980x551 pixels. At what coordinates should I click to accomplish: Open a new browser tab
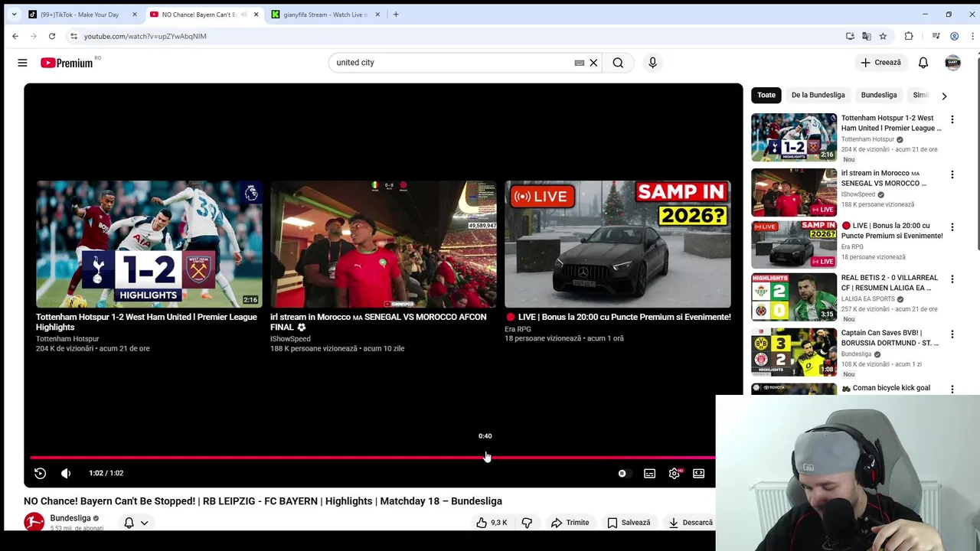396,15
